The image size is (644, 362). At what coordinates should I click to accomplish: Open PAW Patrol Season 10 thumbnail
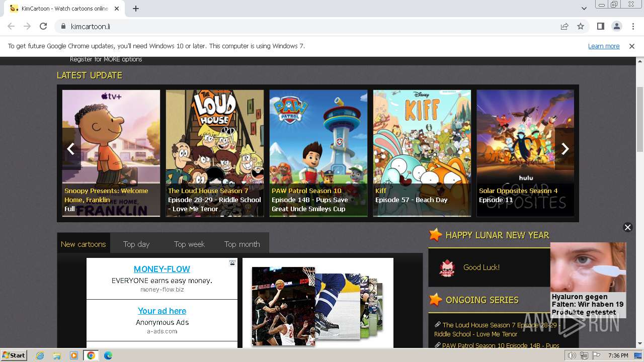pos(318,153)
